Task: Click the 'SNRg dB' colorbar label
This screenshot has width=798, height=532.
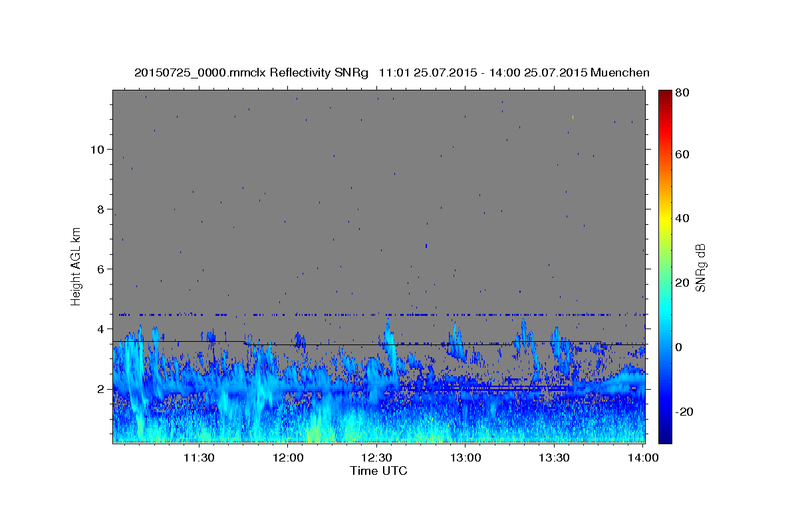Action: pyautogui.click(x=700, y=268)
